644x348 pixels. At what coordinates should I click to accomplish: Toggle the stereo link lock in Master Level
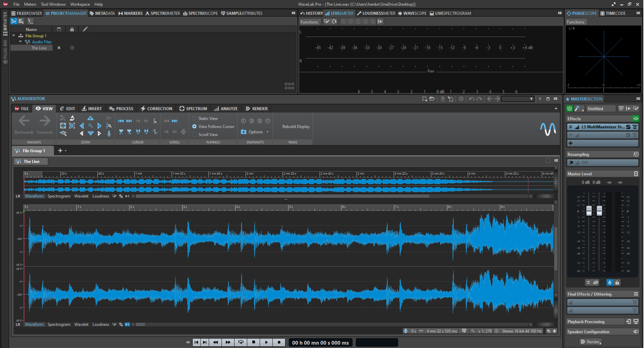(x=617, y=283)
